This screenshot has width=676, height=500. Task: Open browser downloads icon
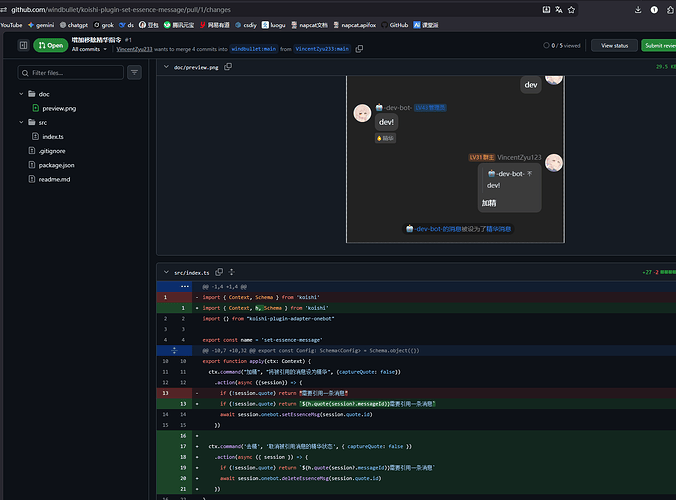638,9
